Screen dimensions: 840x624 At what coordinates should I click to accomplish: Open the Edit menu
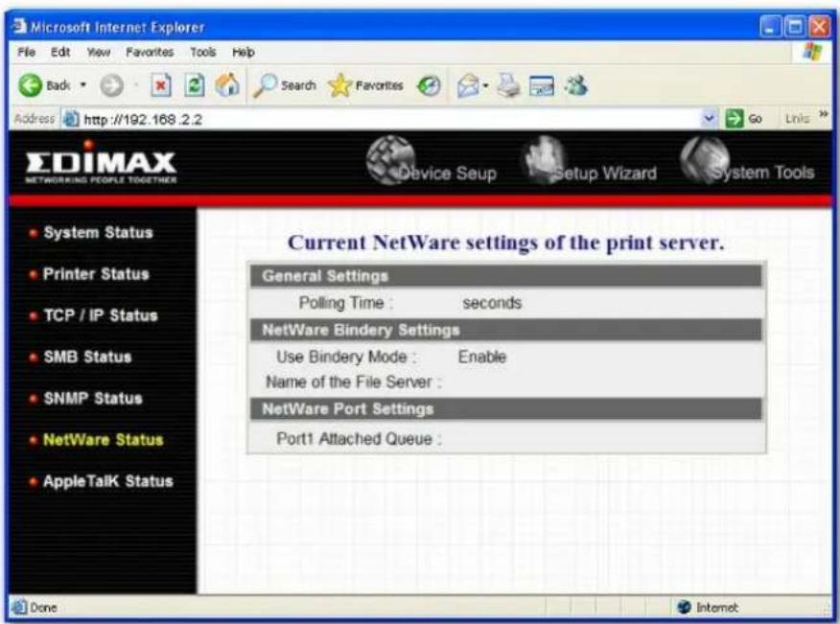pos(60,52)
